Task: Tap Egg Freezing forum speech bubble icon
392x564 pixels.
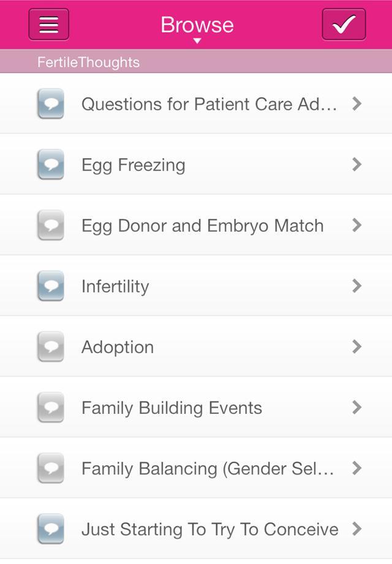Action: click(x=50, y=164)
